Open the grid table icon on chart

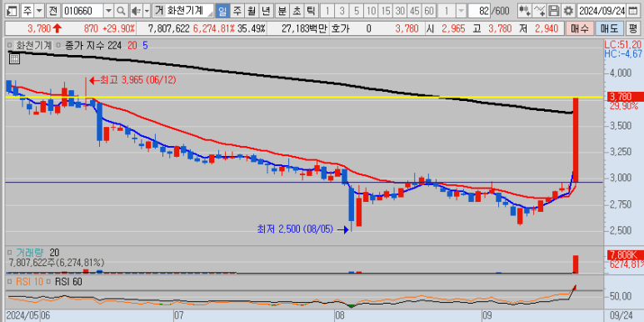tap(14, 58)
